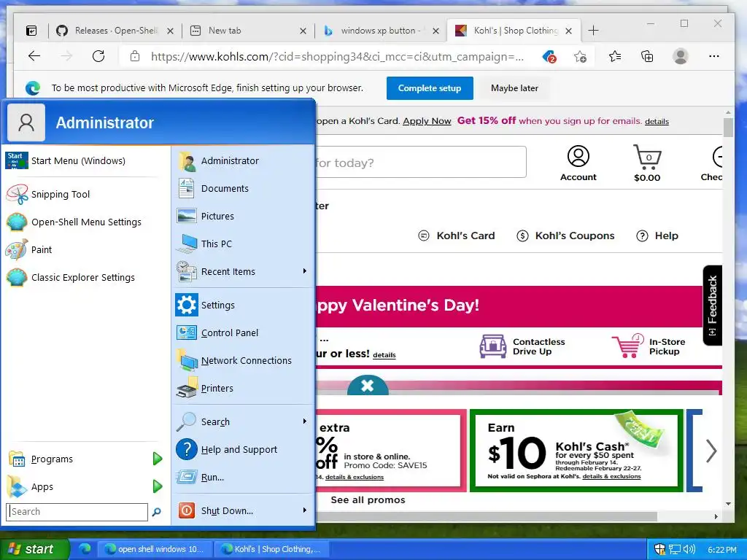Click the Administrator user picture
This screenshot has width=747, height=560.
tap(26, 122)
